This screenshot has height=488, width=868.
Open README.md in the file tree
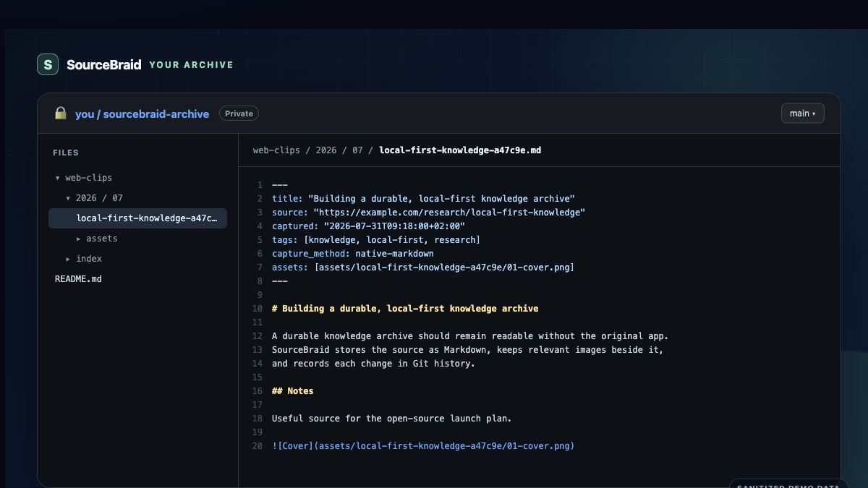[78, 279]
